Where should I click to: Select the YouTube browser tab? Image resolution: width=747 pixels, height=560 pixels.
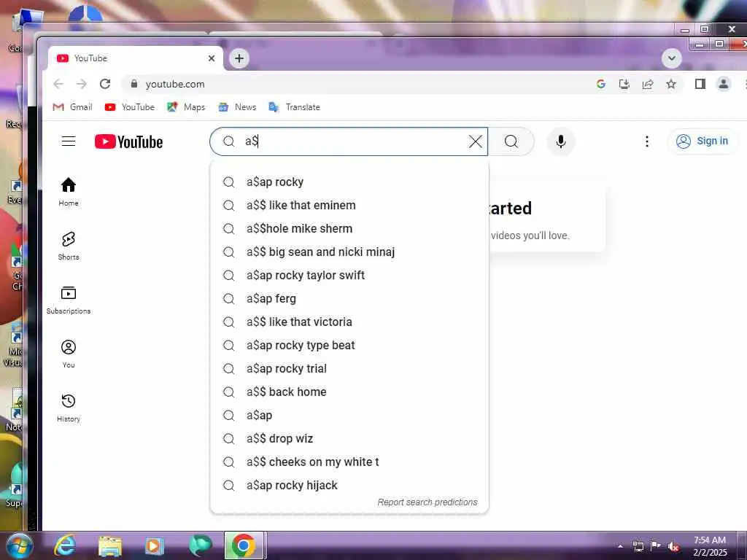click(x=133, y=58)
